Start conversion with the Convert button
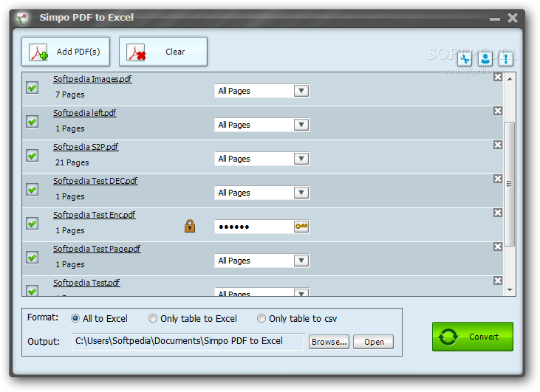The height and width of the screenshot is (392, 540). (x=473, y=337)
